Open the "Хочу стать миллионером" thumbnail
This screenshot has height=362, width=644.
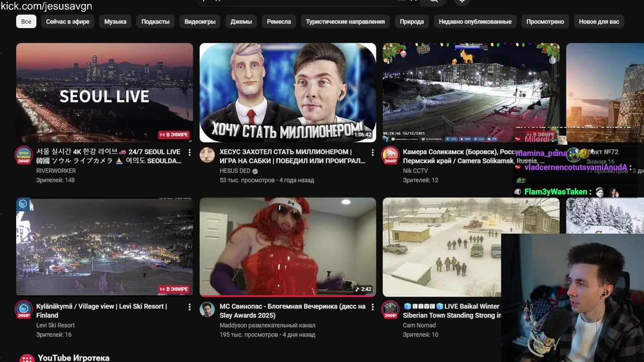[288, 93]
